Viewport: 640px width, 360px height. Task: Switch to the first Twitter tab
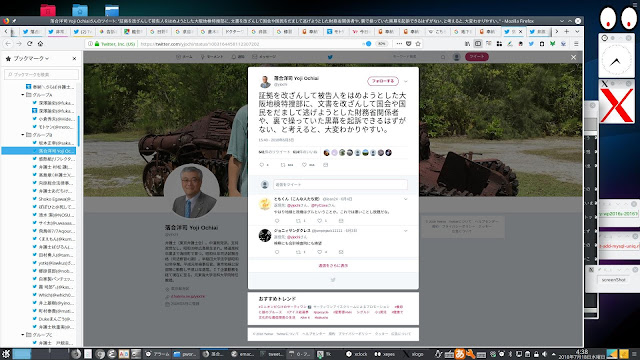point(31,31)
